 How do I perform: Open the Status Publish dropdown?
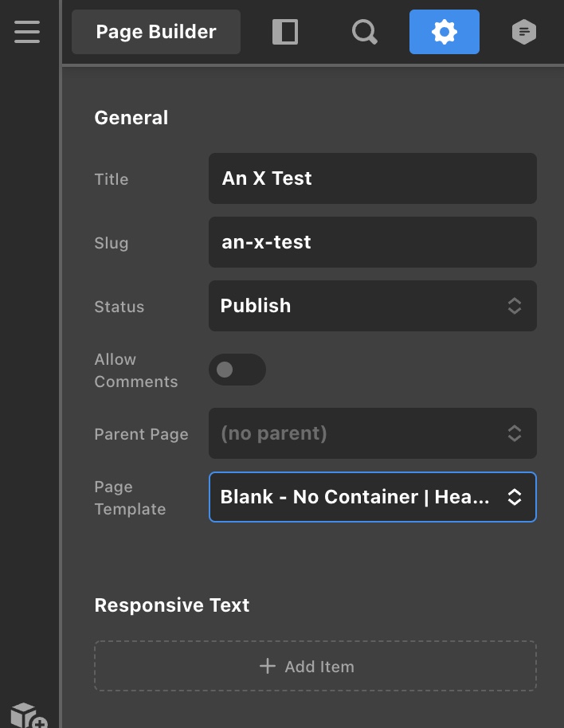coord(373,306)
